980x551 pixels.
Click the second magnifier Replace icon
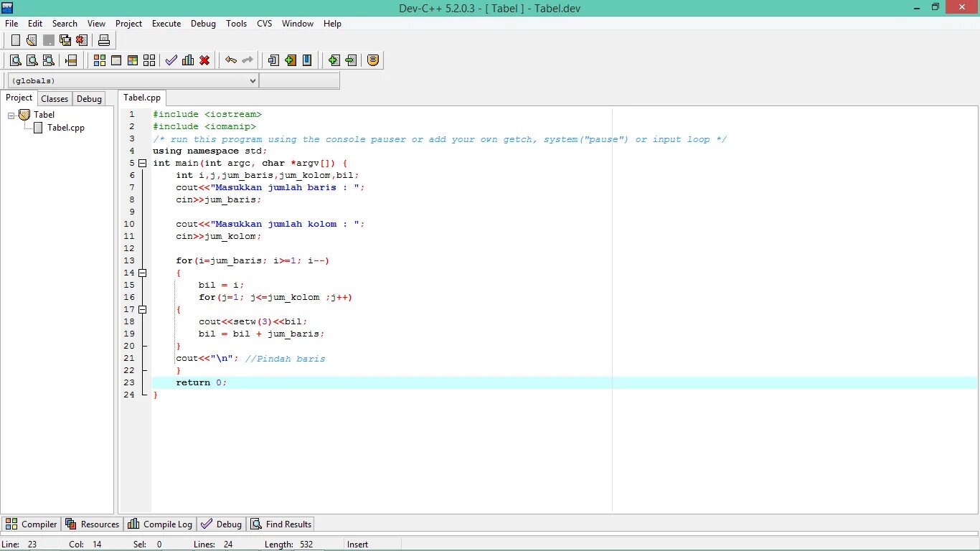click(32, 60)
